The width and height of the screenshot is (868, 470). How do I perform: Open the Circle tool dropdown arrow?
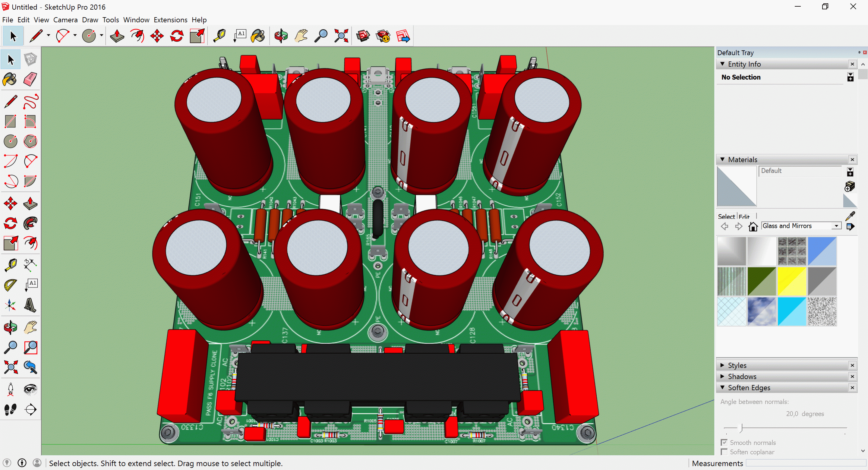(x=101, y=35)
